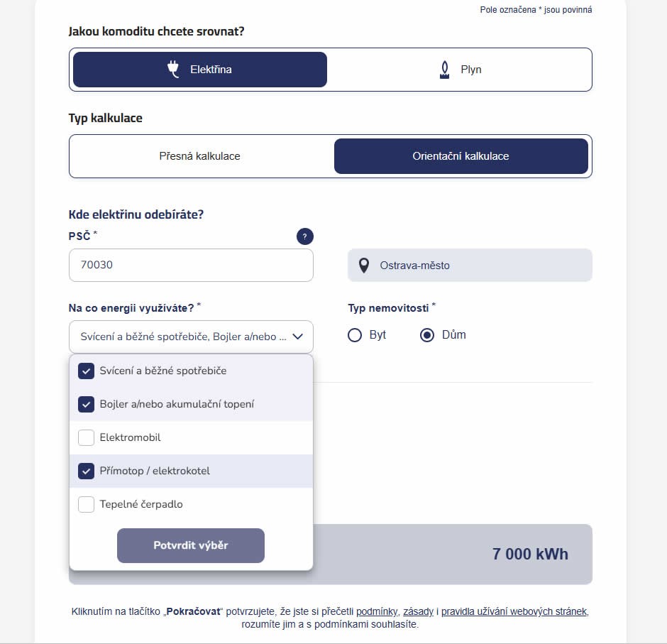Screen dimensions: 667x644
Task: Click the PSČ input field
Action: [x=191, y=265]
